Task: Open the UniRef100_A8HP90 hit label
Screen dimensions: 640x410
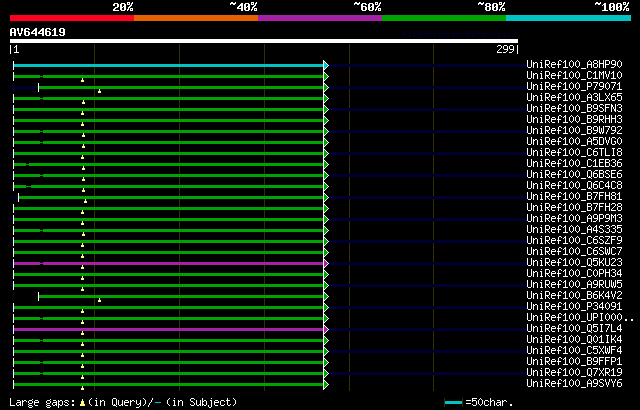Action: pyautogui.click(x=574, y=64)
